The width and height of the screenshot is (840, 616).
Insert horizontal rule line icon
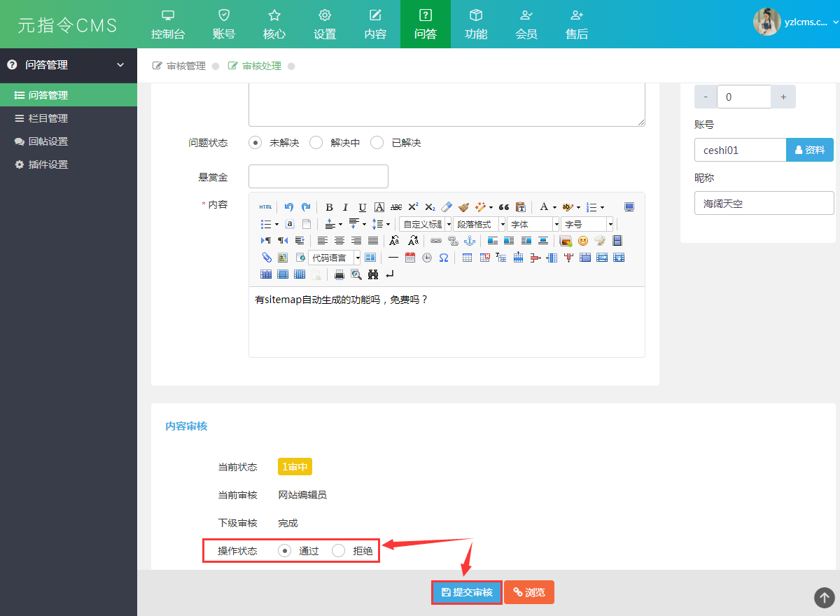pyautogui.click(x=393, y=257)
